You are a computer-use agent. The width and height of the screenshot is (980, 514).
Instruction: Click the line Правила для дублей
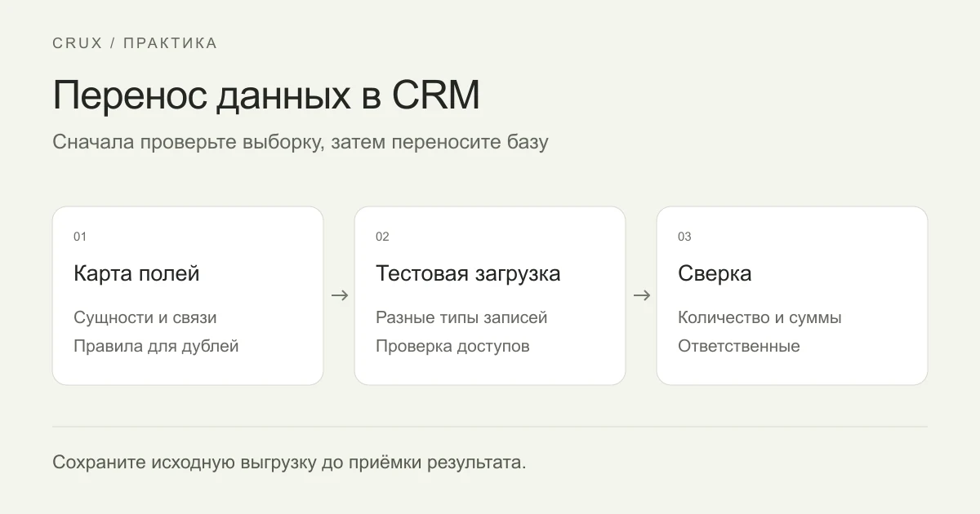(x=156, y=346)
